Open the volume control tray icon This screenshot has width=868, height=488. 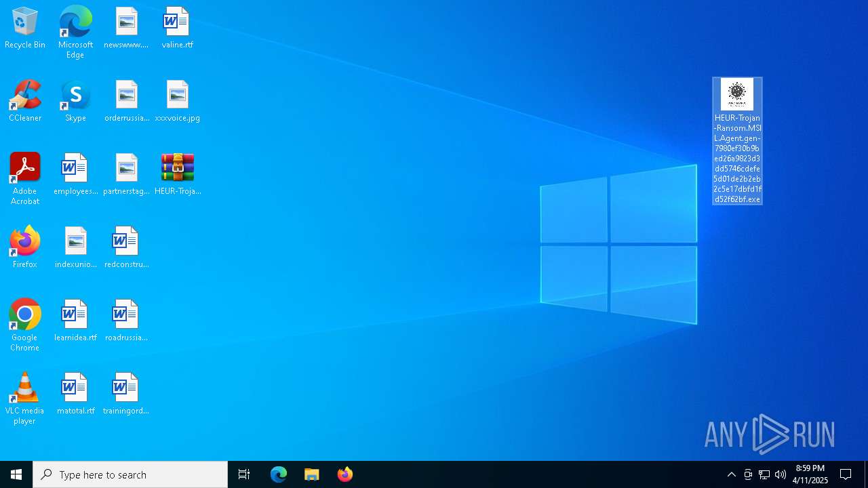coord(781,474)
